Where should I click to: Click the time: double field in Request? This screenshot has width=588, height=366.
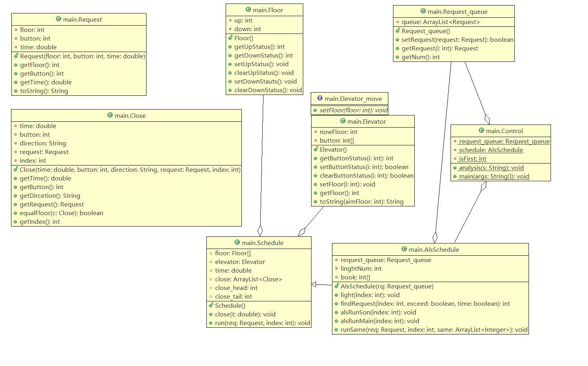click(38, 47)
